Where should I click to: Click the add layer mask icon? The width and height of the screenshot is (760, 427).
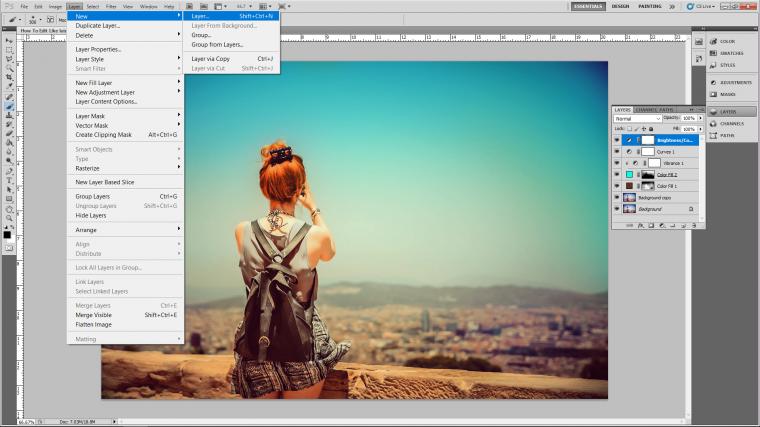(x=651, y=225)
